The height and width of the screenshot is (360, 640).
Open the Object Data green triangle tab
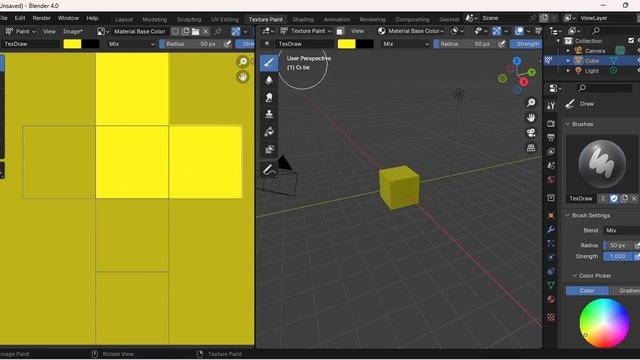551,285
